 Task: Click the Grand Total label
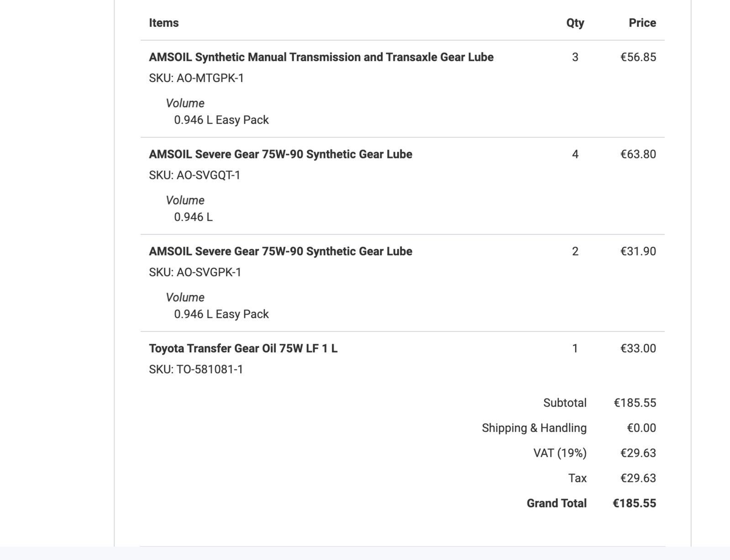coord(557,503)
